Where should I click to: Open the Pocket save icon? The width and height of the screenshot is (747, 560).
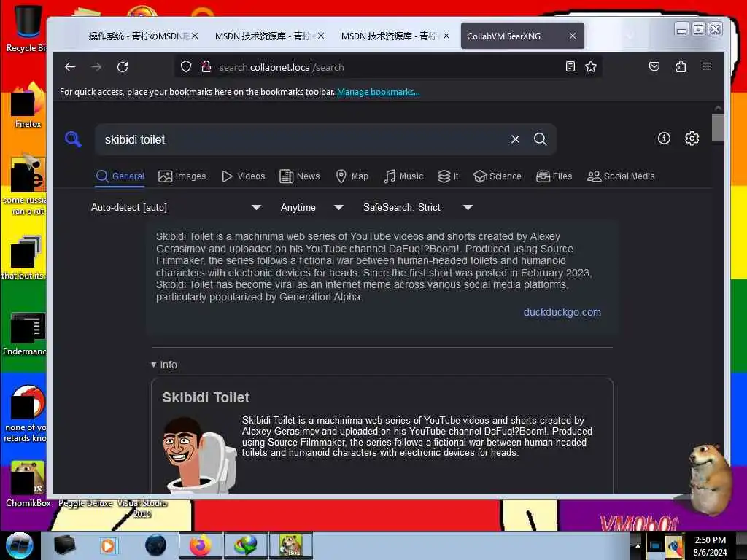(x=654, y=66)
